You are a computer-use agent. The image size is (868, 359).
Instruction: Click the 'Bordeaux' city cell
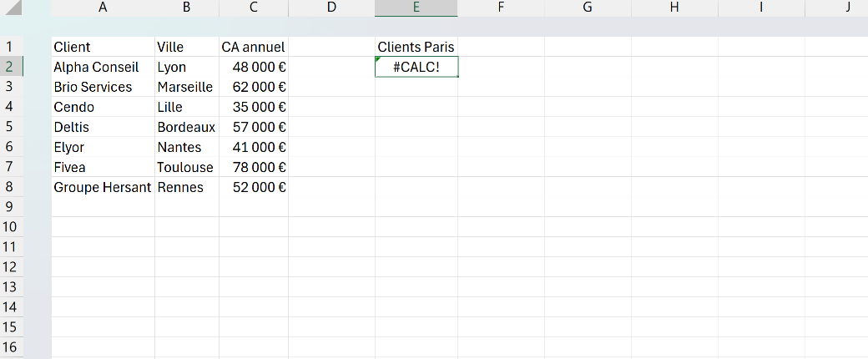(187, 127)
